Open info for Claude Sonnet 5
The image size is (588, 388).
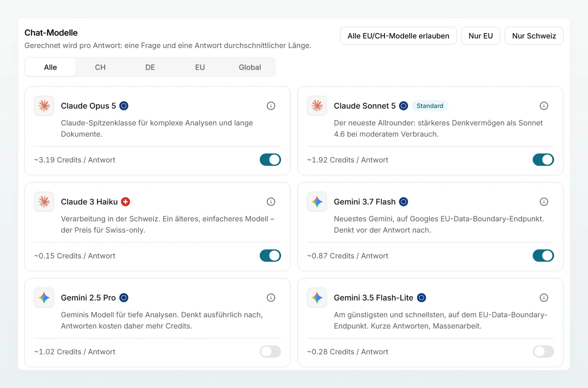click(544, 106)
